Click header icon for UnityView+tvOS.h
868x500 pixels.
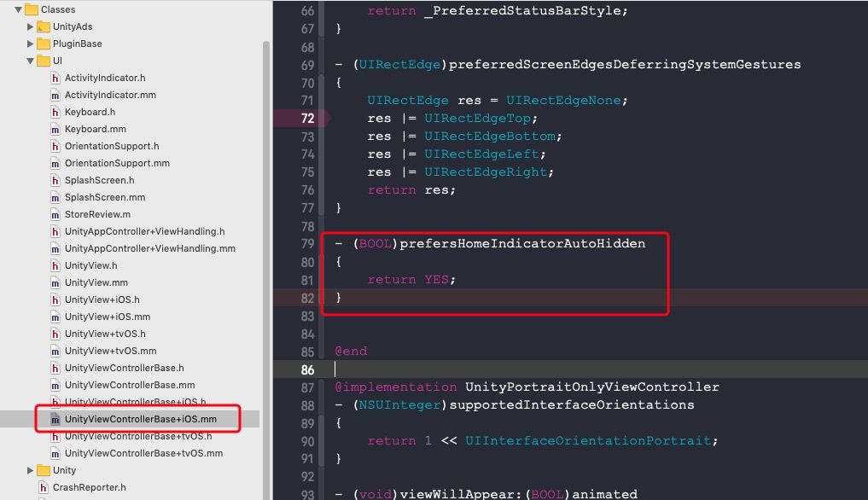[x=55, y=334]
